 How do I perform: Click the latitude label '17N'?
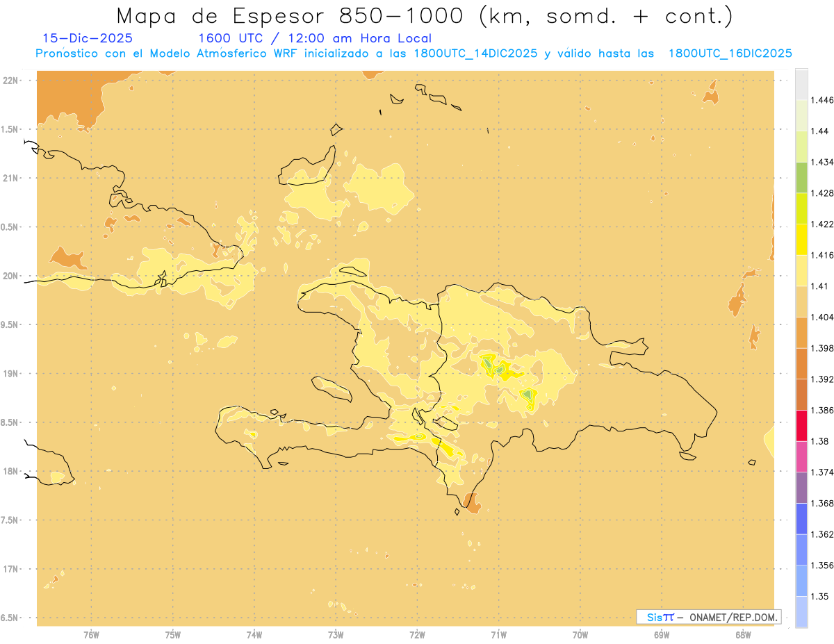click(x=11, y=569)
